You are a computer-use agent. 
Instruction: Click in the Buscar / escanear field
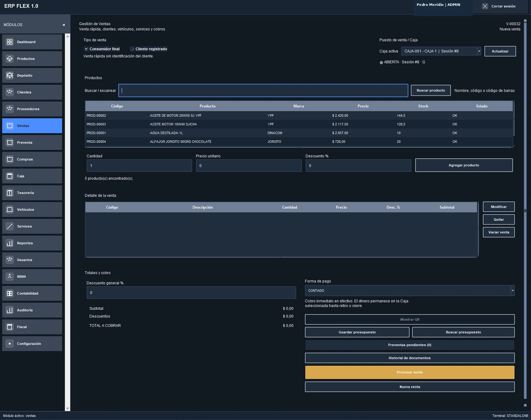[263, 90]
